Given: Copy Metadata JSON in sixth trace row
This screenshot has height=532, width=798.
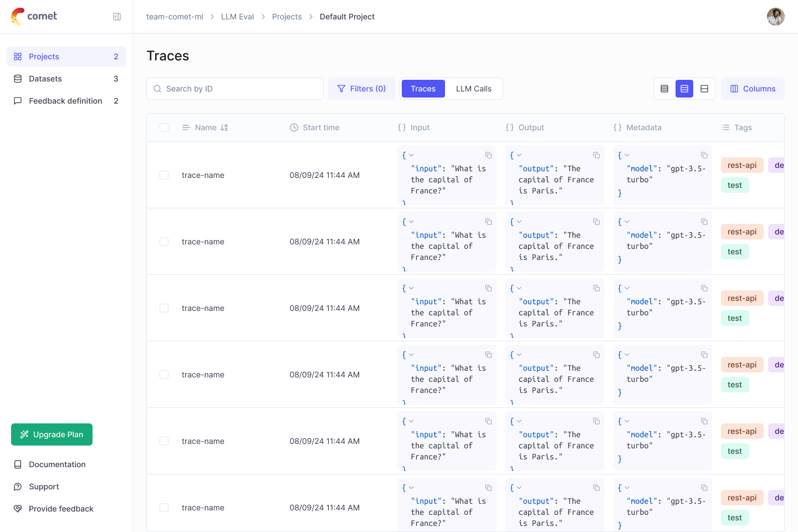Looking at the screenshot, I should point(704,488).
